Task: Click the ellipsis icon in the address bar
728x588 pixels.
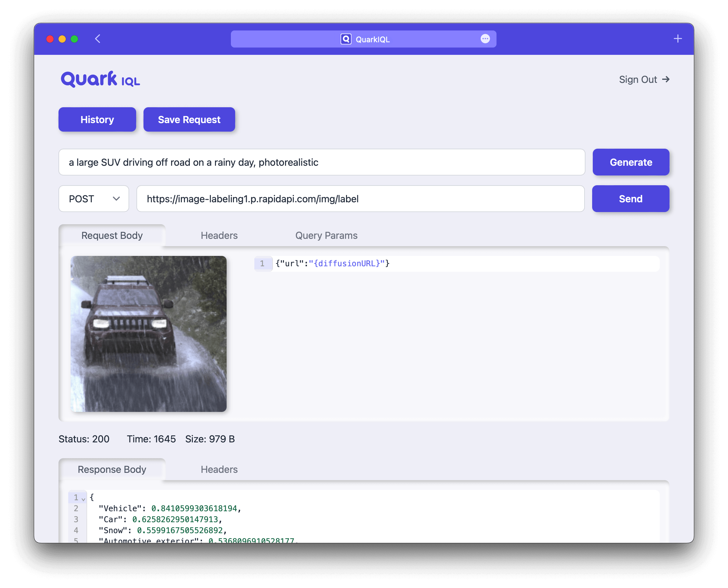Action: click(x=485, y=39)
